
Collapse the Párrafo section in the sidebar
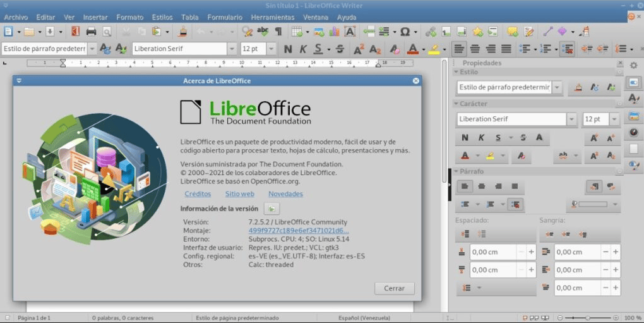pos(456,171)
